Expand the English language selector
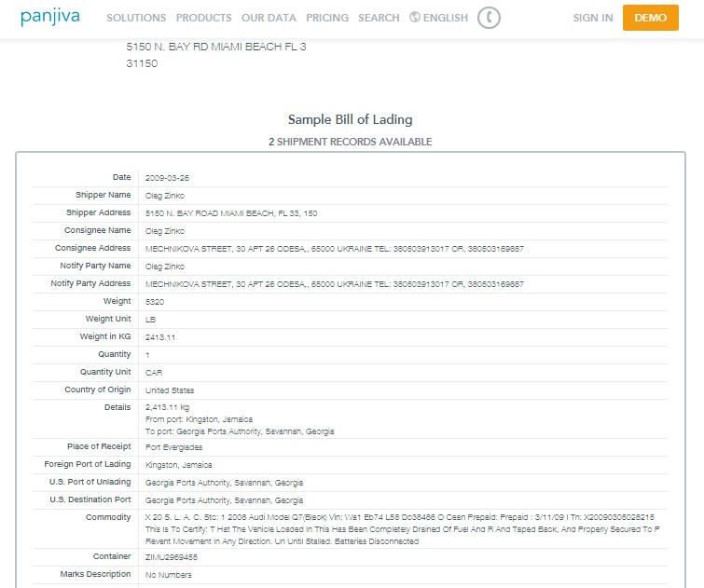This screenshot has width=704, height=588. pyautogui.click(x=445, y=18)
